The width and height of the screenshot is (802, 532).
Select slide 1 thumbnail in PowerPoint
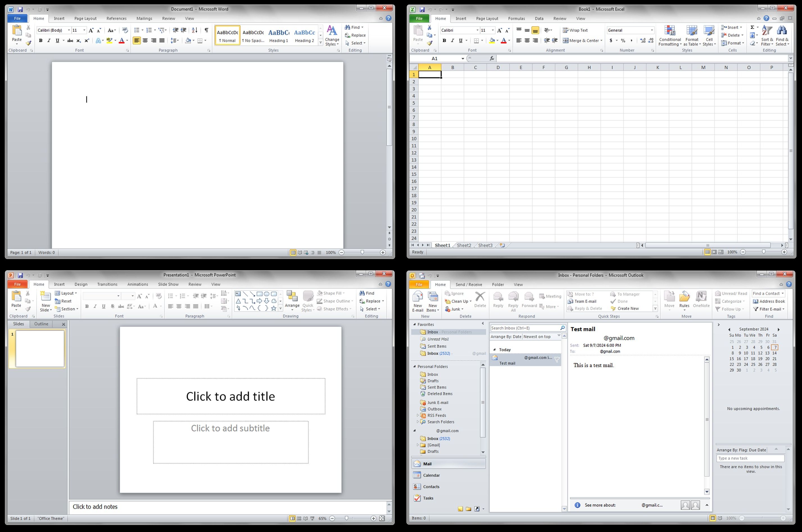point(40,349)
